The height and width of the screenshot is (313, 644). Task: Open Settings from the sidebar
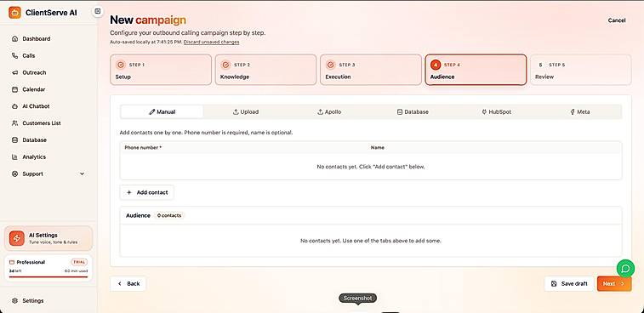click(48, 301)
